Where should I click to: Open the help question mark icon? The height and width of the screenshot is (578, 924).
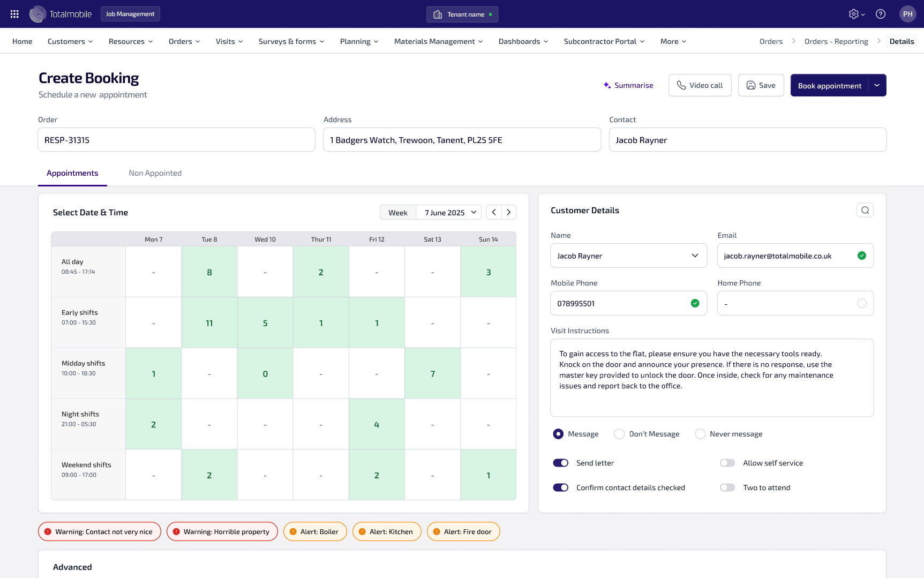pos(880,14)
